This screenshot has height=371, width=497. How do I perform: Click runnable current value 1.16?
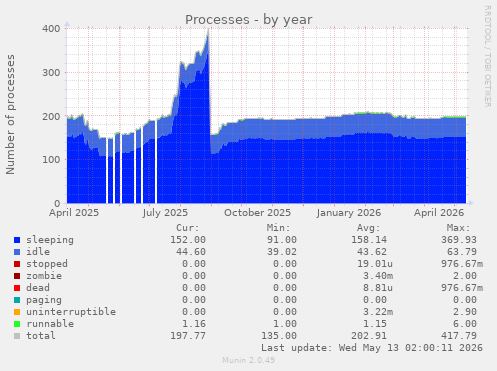[194, 324]
